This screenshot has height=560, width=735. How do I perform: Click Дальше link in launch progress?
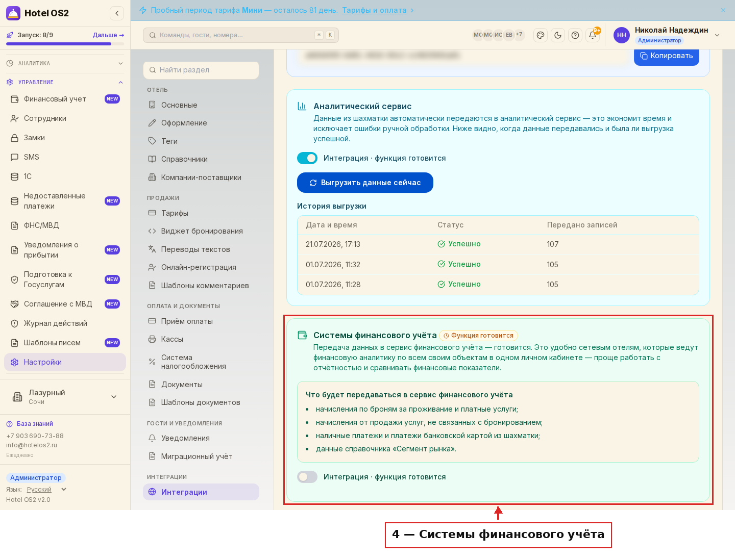click(108, 35)
